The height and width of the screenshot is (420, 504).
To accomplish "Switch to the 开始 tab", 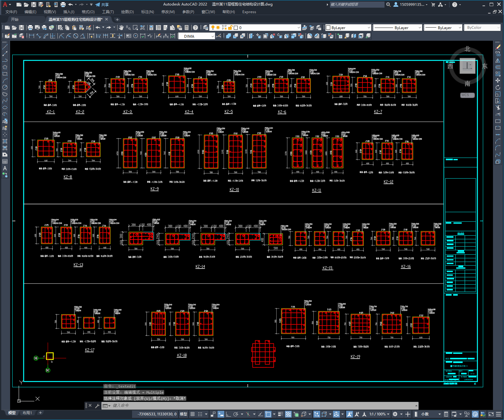I will click(15, 19).
